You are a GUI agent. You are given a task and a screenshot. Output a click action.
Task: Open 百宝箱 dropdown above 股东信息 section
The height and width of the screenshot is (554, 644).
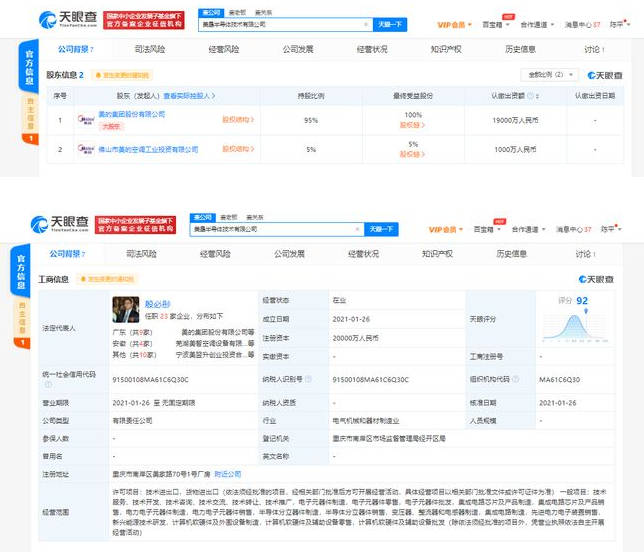coord(495,25)
